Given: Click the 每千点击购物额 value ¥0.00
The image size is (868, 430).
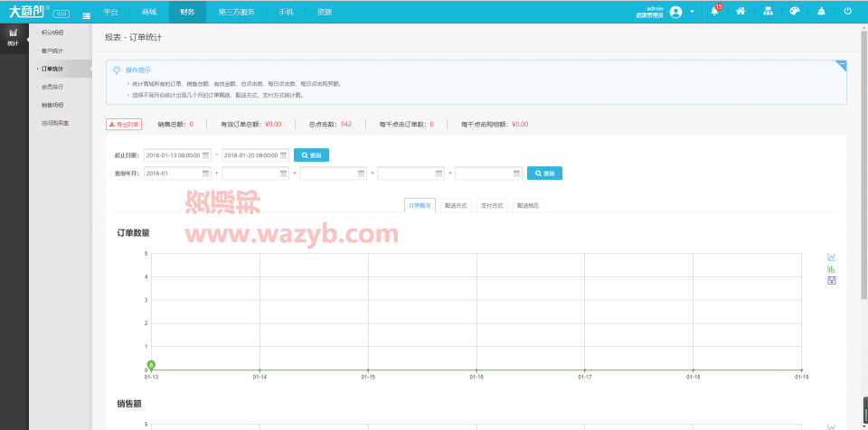Looking at the screenshot, I should 520,125.
